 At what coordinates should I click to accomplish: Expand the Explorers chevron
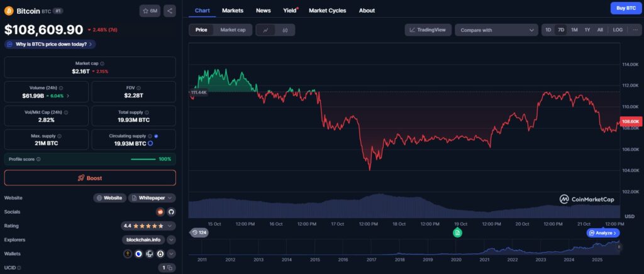171,240
